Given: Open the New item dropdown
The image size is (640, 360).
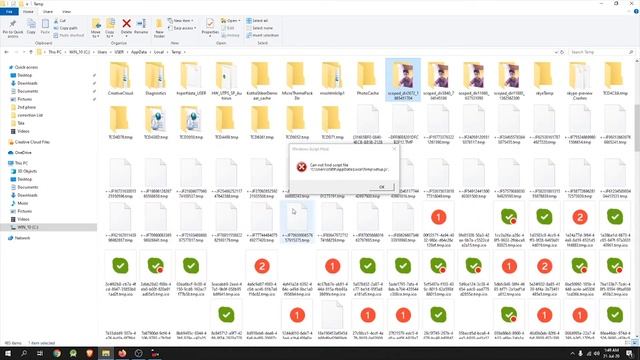Looking at the screenshot, I should pos(181,20).
